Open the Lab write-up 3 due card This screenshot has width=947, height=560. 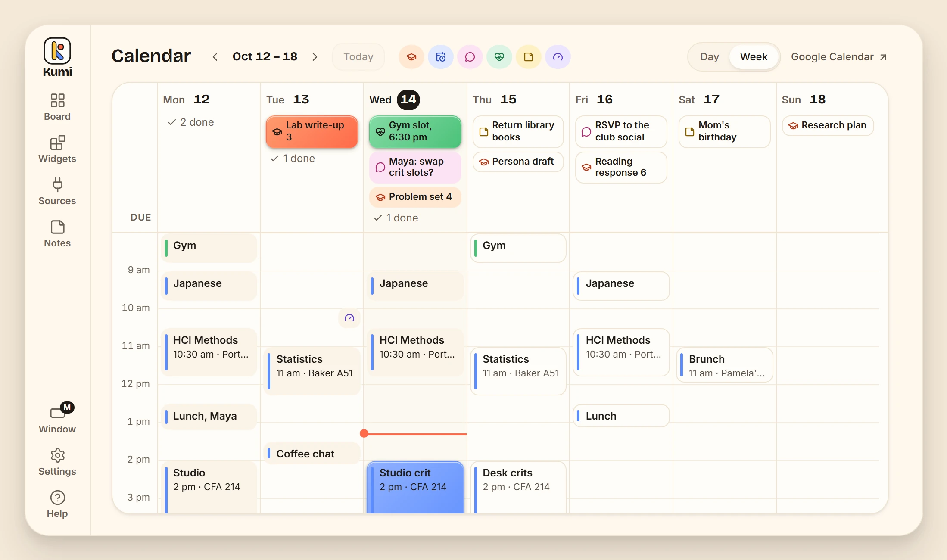(312, 131)
